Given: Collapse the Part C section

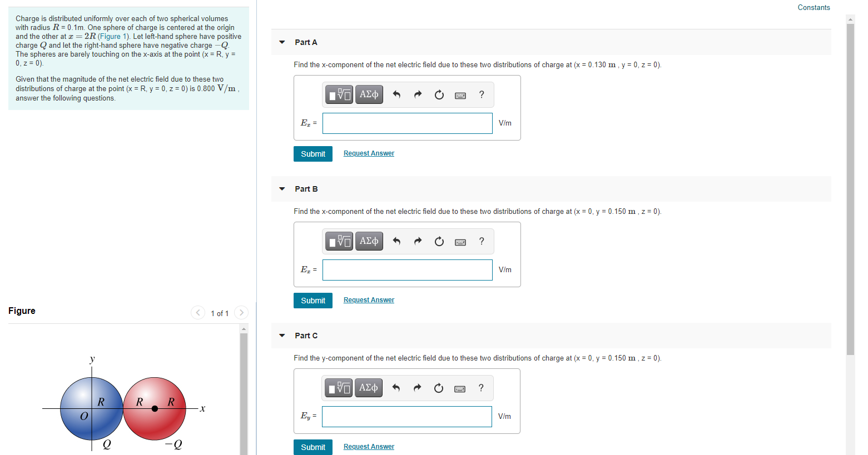Looking at the screenshot, I should 282,335.
